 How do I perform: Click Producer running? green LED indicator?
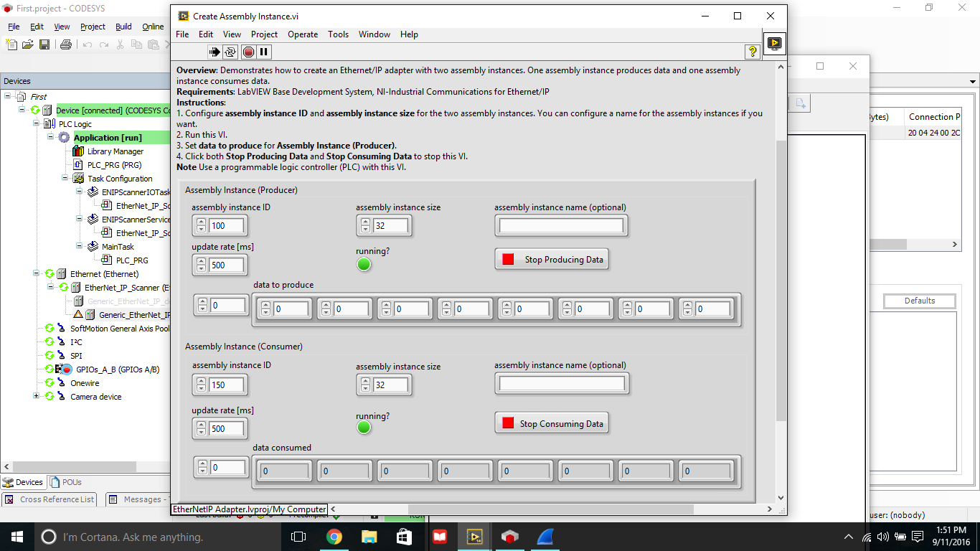364,264
